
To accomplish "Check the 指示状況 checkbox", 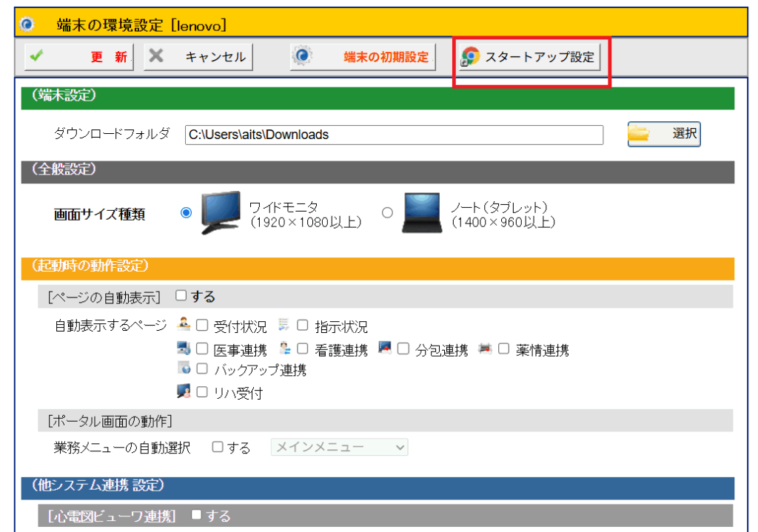I will click(302, 326).
